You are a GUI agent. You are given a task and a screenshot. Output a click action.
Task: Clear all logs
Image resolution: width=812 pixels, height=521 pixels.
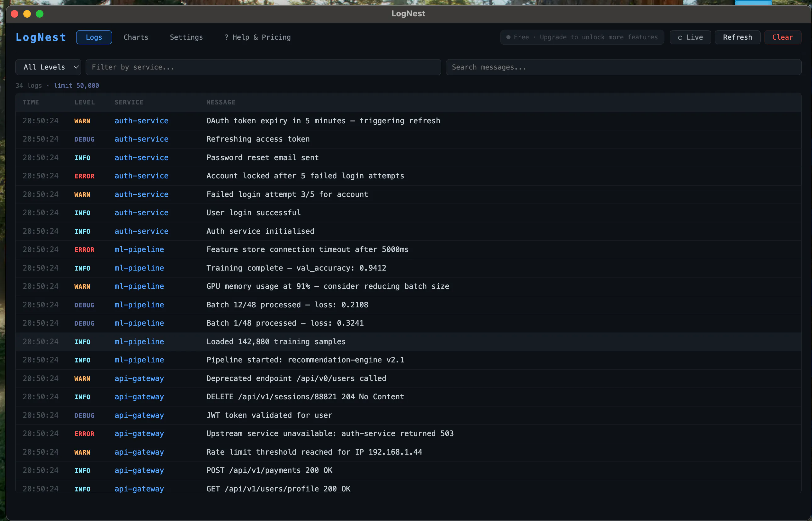point(782,37)
